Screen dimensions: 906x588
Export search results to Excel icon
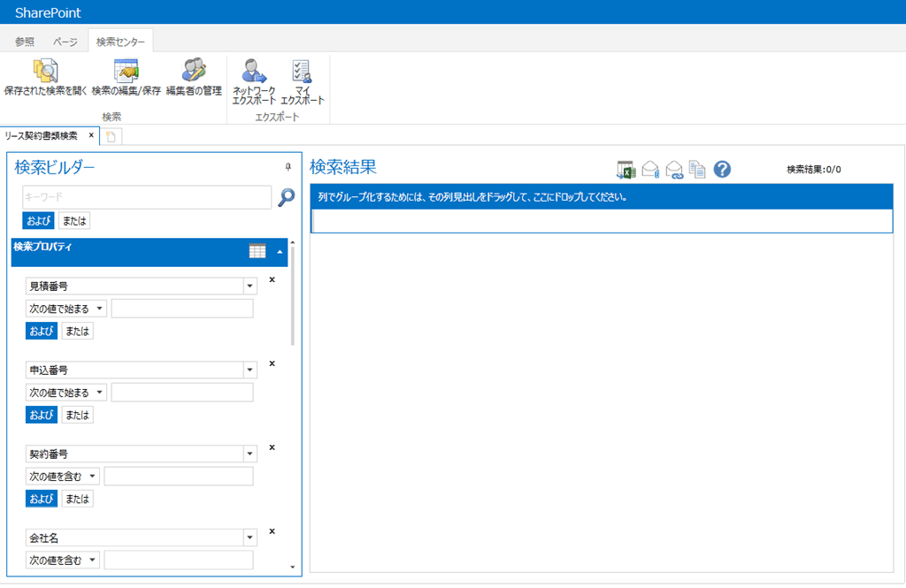[x=626, y=169]
